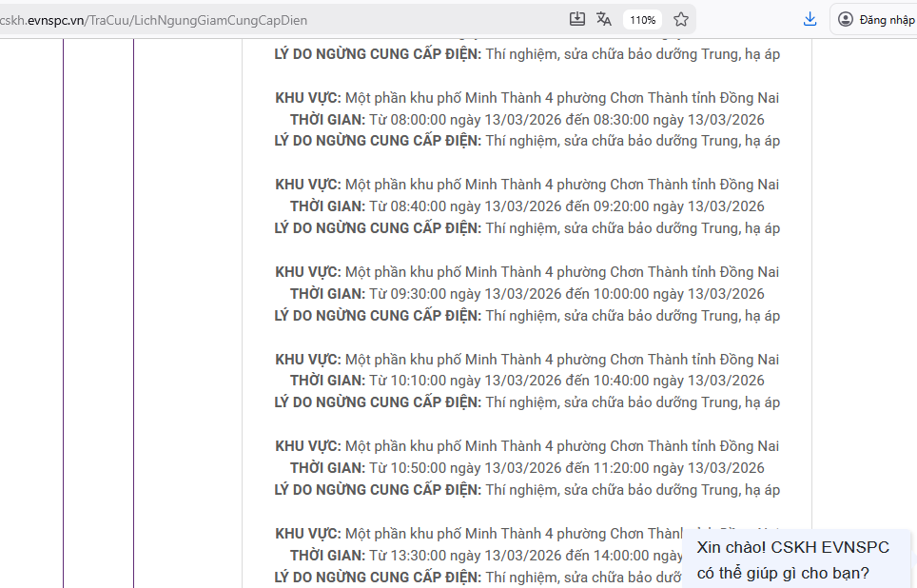Viewport: 917px width, 588px height.
Task: Open the browser downloads icon
Action: point(810,19)
